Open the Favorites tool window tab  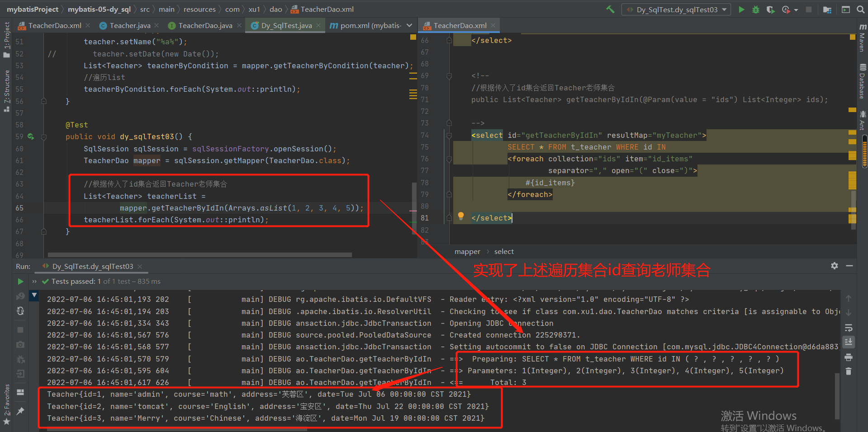click(x=6, y=405)
